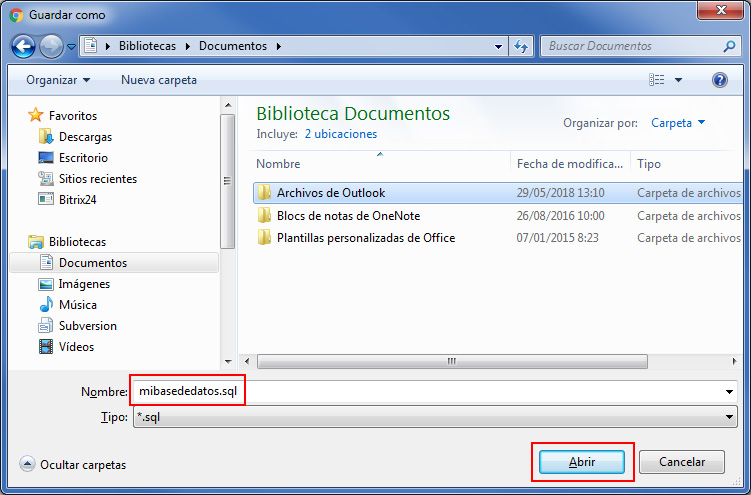
Task: Select Documentos library in sidebar
Action: pyautogui.click(x=114, y=263)
